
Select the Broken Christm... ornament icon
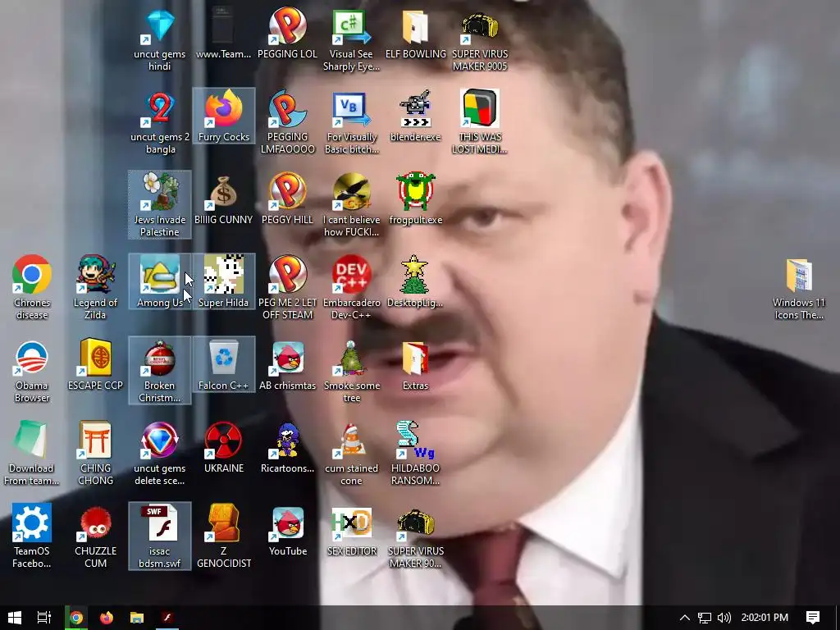[160, 372]
